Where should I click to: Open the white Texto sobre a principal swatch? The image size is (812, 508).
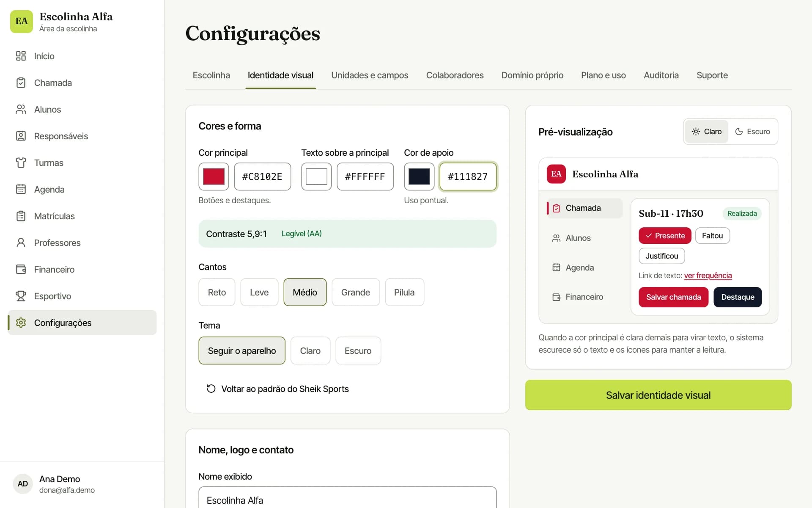(x=316, y=177)
